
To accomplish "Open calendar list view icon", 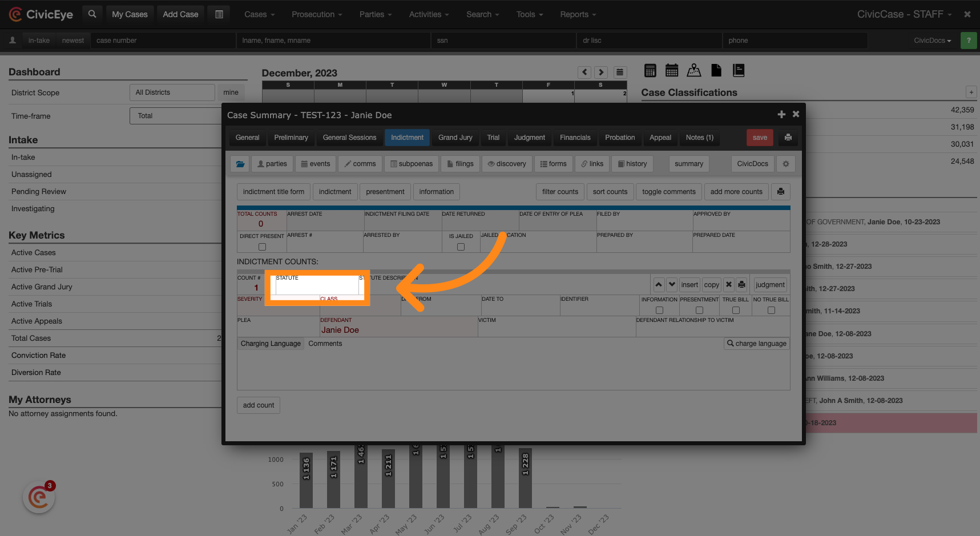I will [x=620, y=72].
